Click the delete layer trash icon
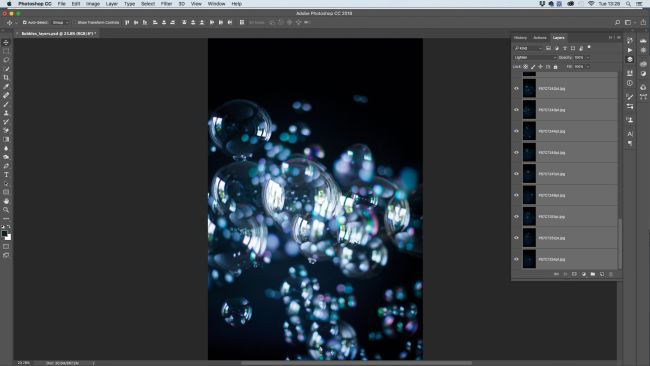Image resolution: width=650 pixels, height=366 pixels. click(611, 274)
